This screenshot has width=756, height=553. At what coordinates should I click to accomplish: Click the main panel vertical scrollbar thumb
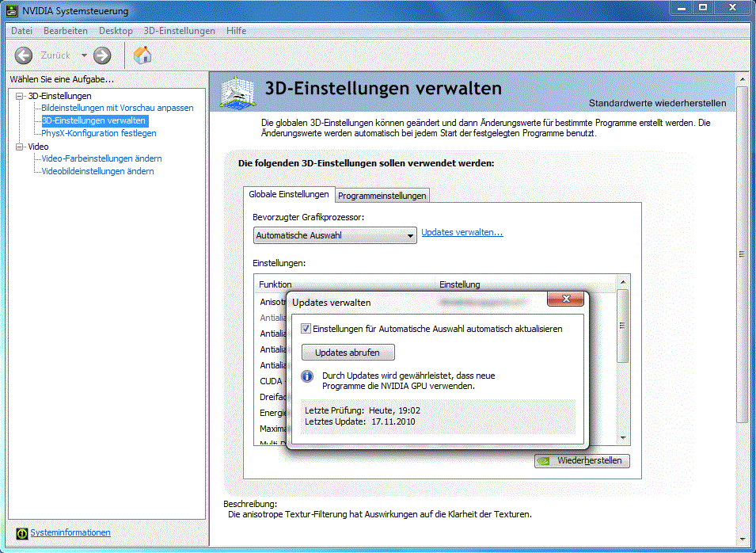click(x=742, y=254)
